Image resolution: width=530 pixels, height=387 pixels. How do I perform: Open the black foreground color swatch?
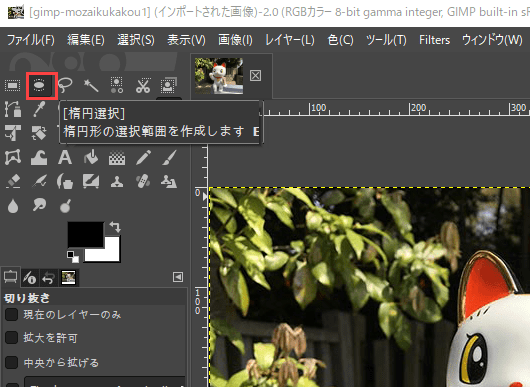(86, 234)
